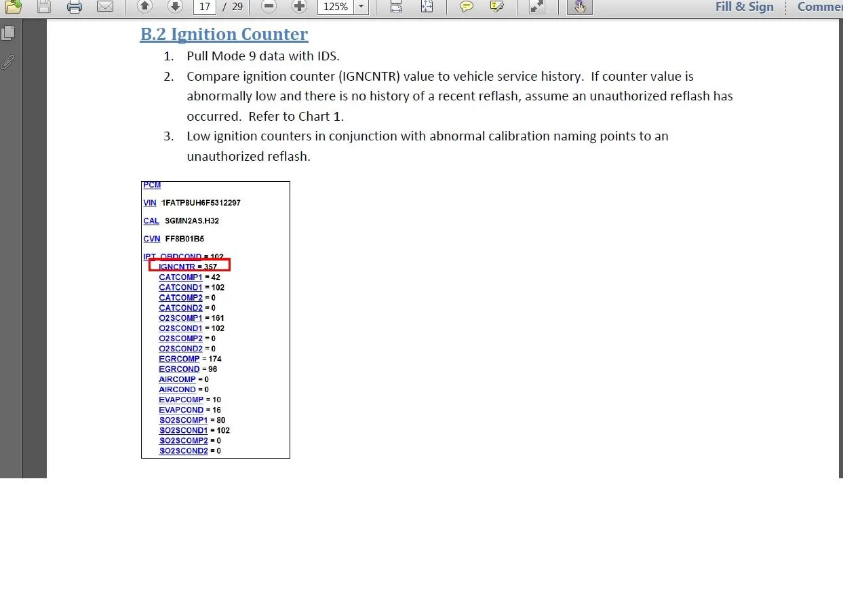Click the EGRCOND link
Viewport: 843px width, 616px height.
click(179, 369)
